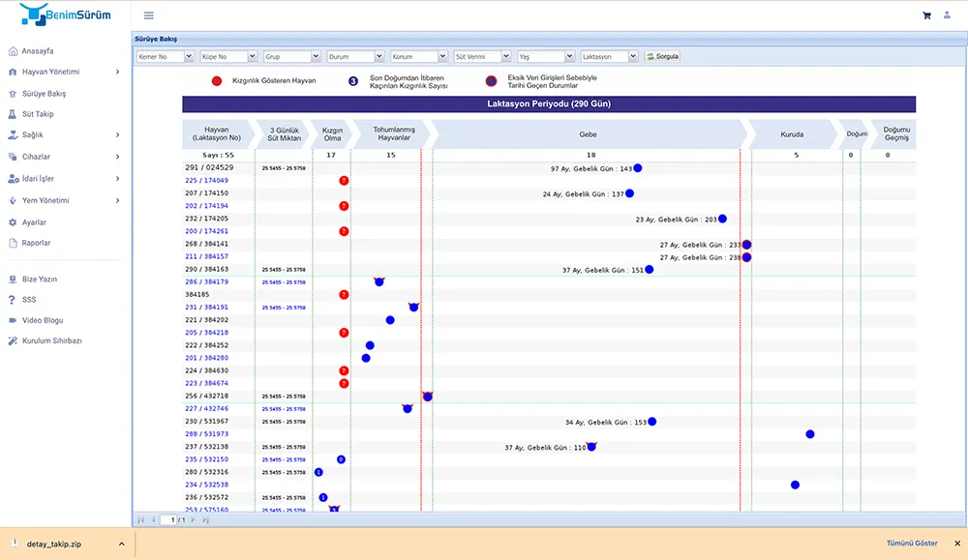Viewport: 968px width, 560px height.
Task: Click the Anasayfa home icon
Action: pos(12,50)
